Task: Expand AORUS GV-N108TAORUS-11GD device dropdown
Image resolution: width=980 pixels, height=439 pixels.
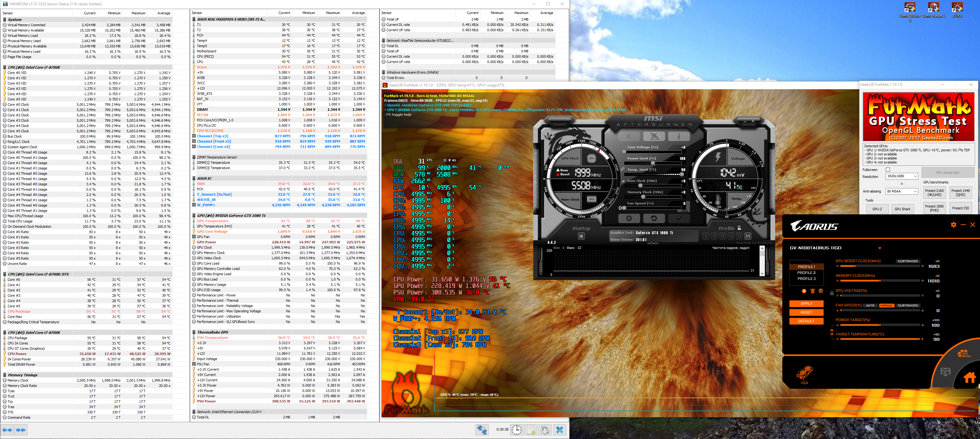Action: click(x=880, y=248)
